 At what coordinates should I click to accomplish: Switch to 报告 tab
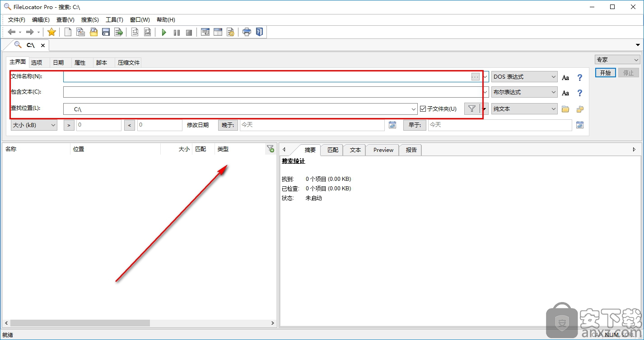[x=411, y=150]
